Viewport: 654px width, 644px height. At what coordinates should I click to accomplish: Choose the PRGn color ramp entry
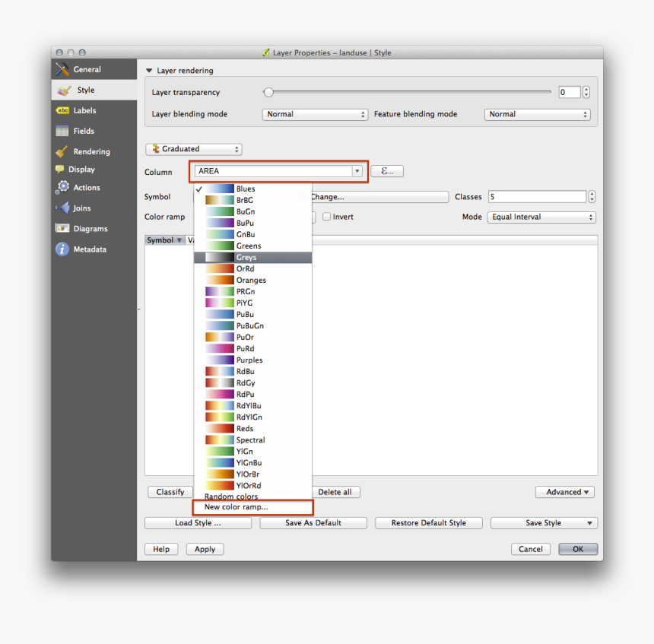point(252,291)
